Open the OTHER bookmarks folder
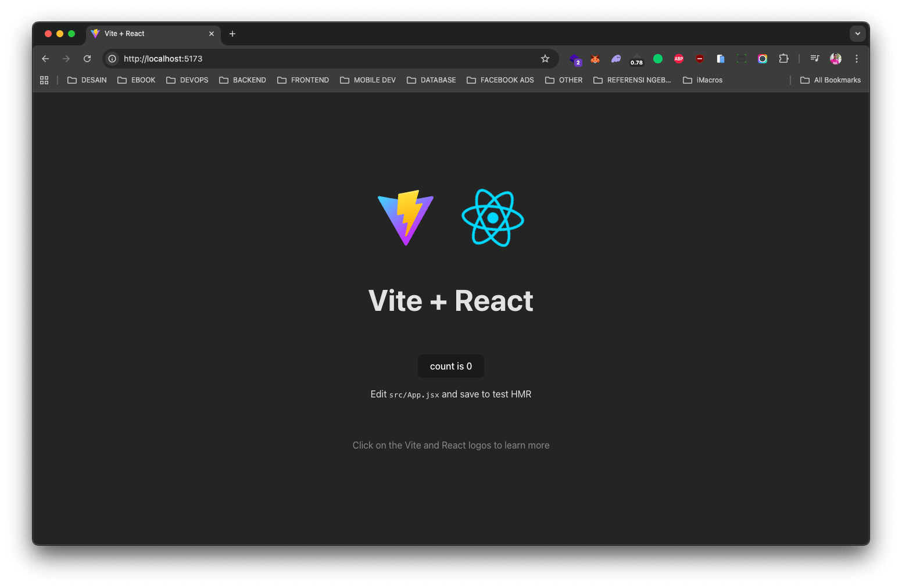The height and width of the screenshot is (588, 902). pyautogui.click(x=564, y=80)
